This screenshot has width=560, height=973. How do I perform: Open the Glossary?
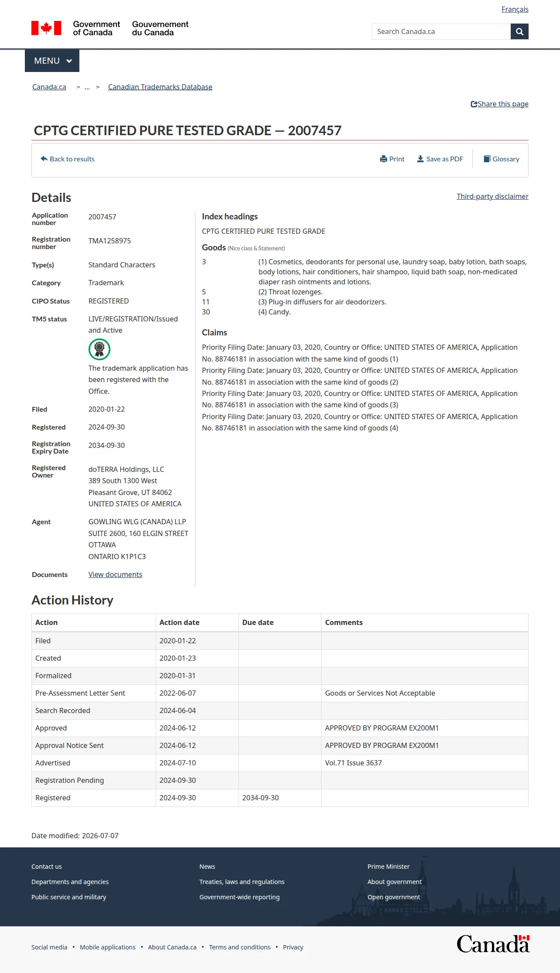point(502,159)
